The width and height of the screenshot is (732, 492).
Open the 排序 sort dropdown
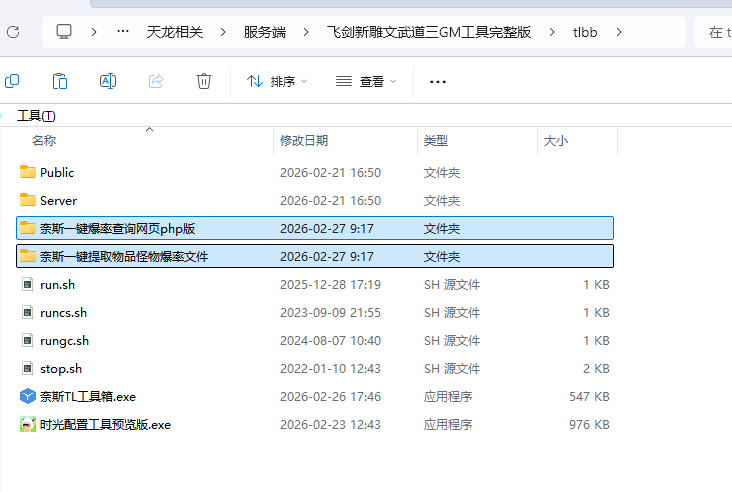tap(277, 81)
